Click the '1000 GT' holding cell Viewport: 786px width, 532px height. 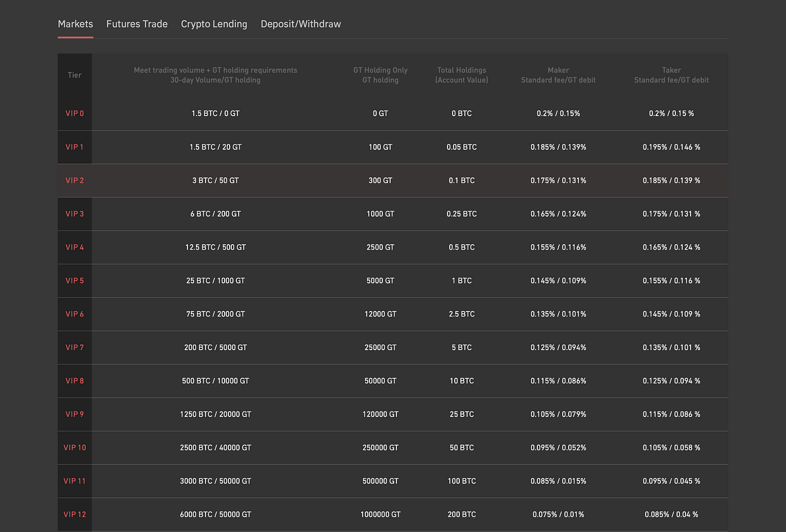click(x=381, y=214)
